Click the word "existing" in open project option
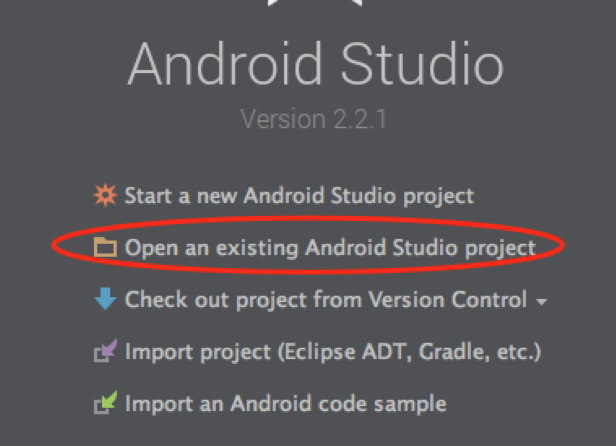 click(257, 248)
